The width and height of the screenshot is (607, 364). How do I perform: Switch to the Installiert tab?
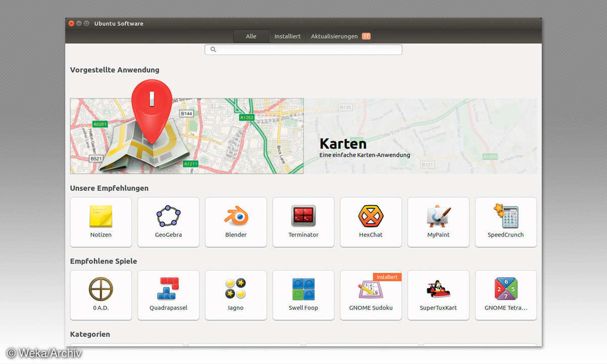click(x=287, y=36)
